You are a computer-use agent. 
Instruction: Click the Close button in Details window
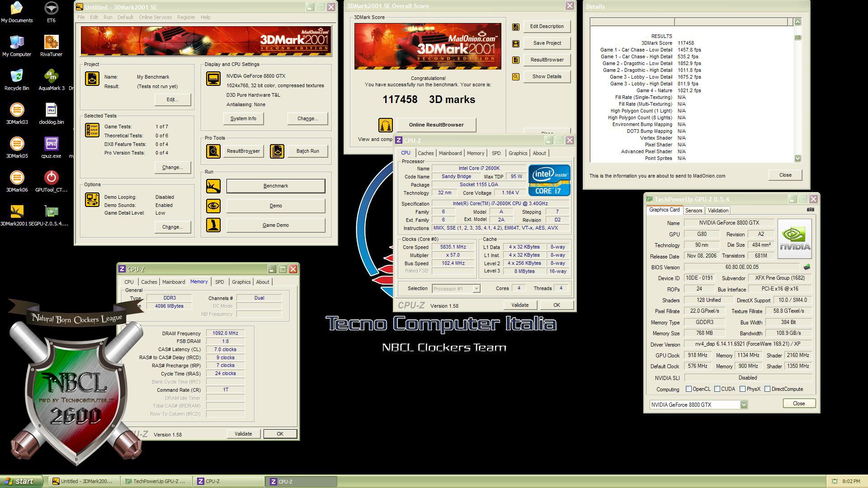click(785, 175)
